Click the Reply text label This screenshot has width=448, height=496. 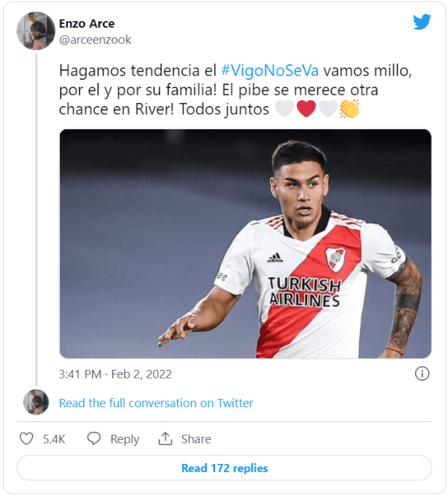click(125, 439)
